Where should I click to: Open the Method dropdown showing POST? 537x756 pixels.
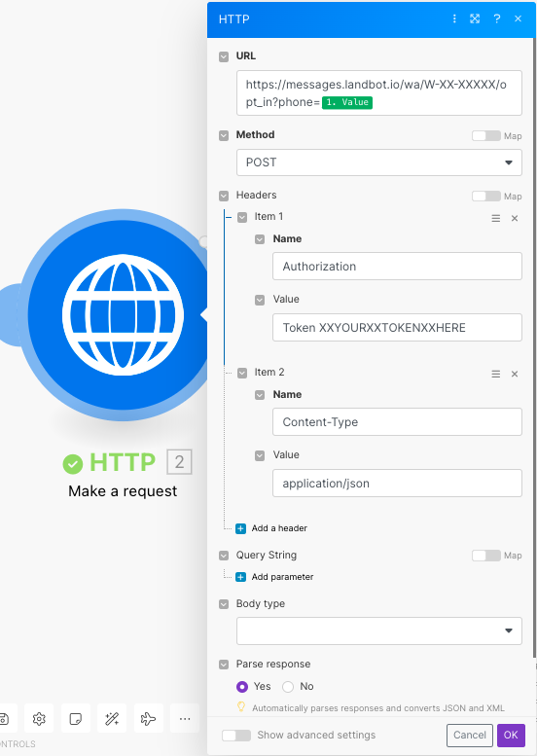pos(378,162)
